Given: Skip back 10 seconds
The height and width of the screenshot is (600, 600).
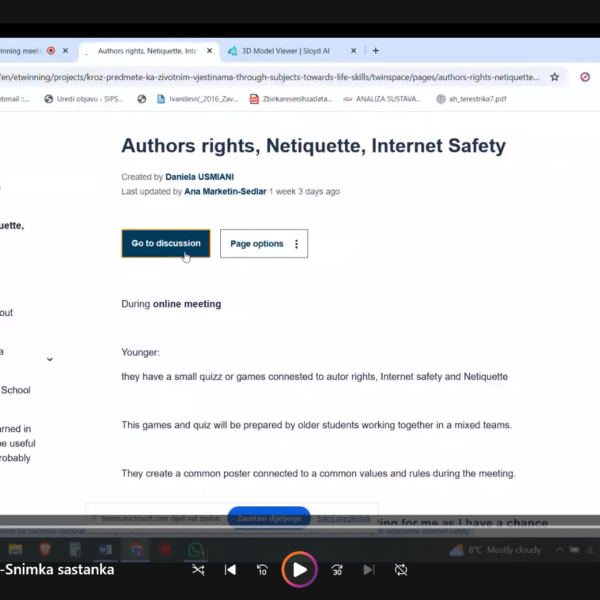Looking at the screenshot, I should (262, 570).
